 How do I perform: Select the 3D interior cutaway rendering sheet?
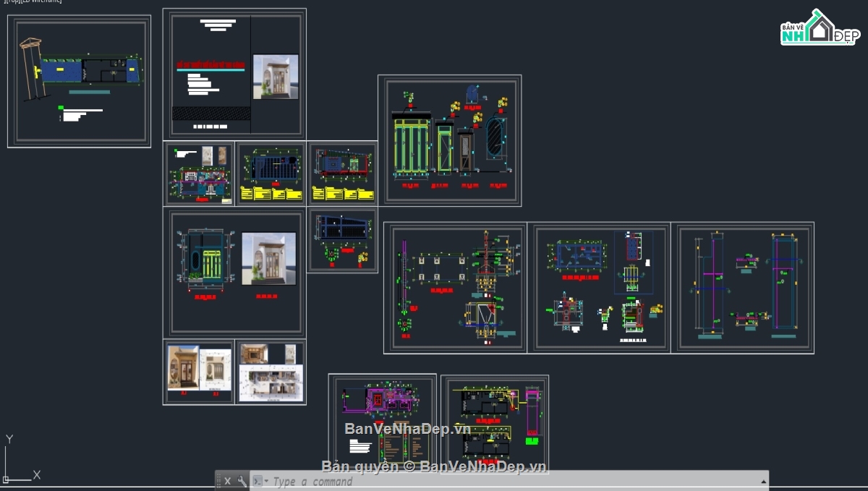[x=271, y=372]
